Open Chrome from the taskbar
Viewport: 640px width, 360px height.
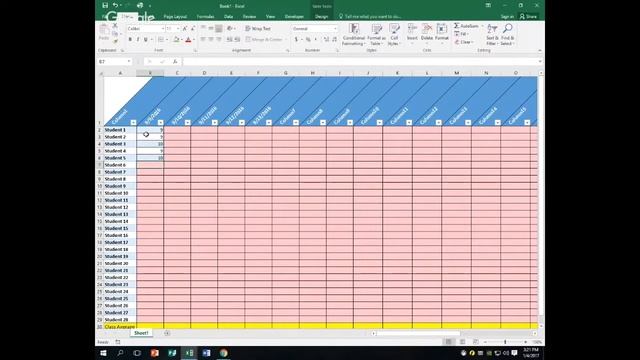point(223,353)
